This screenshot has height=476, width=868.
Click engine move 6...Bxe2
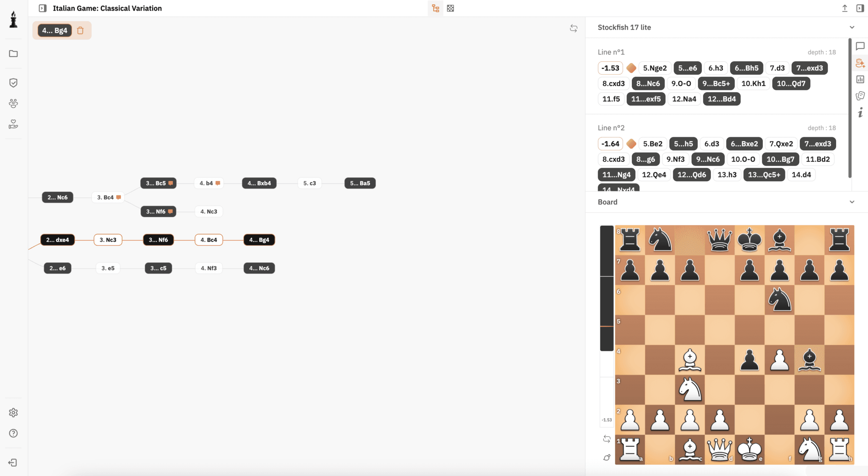[x=744, y=144]
